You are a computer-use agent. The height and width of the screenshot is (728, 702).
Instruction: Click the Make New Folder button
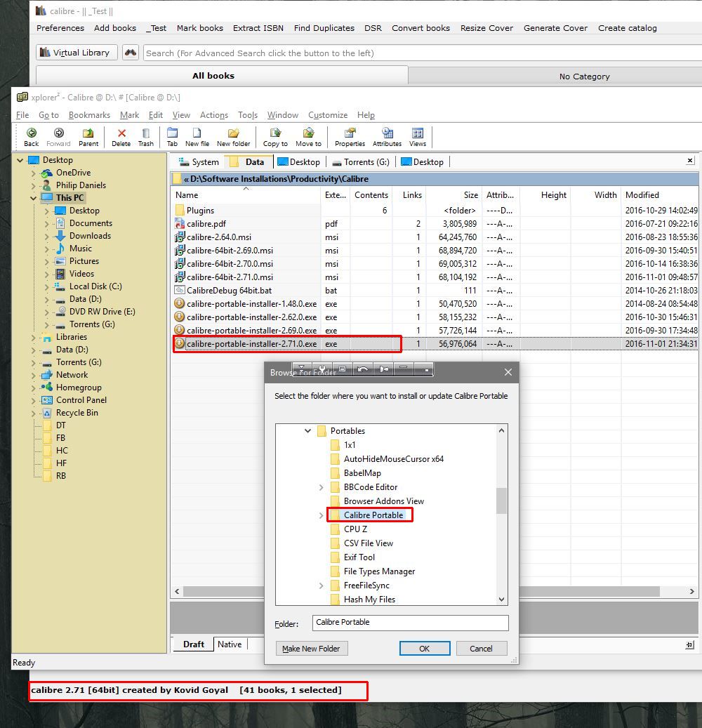coord(312,649)
